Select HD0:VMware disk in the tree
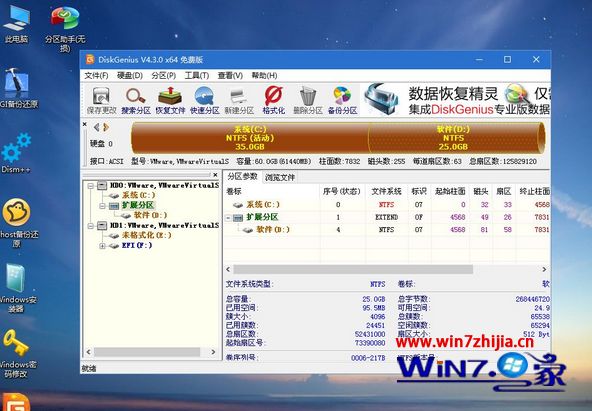 click(x=164, y=185)
